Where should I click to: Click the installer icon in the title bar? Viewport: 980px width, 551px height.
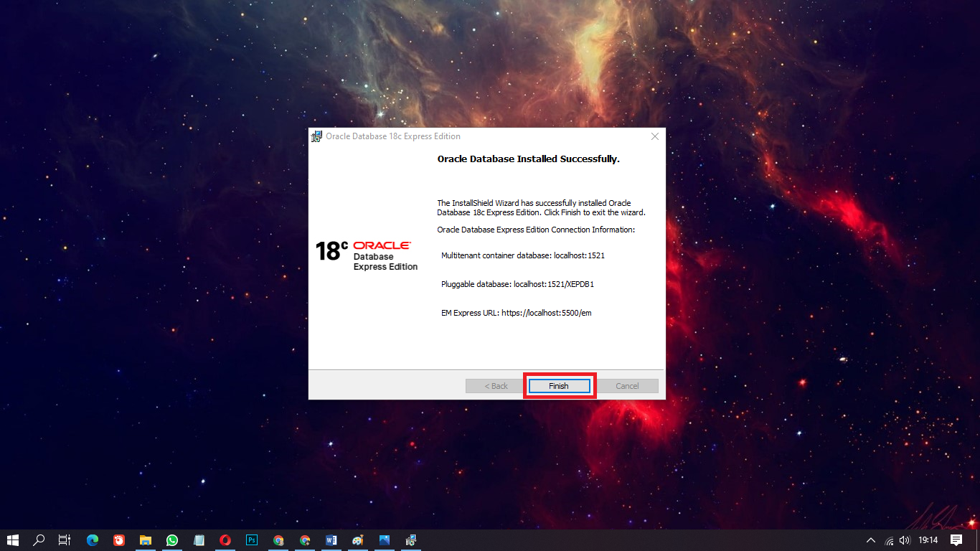click(x=316, y=136)
